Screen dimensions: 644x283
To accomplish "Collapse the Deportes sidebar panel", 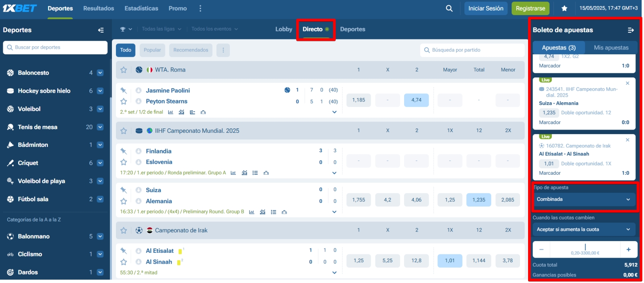I will [101, 30].
